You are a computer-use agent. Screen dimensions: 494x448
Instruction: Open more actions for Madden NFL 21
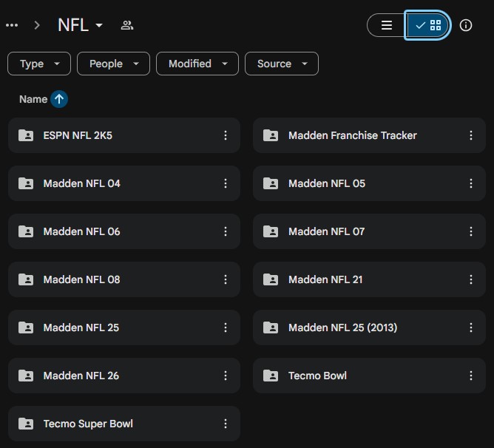[470, 279]
